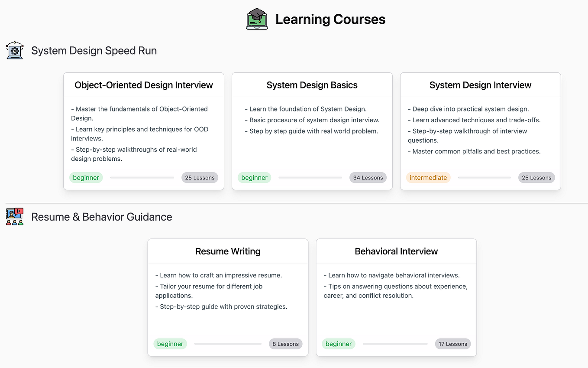Click the System Design Speed Run section icon
Screen dimensions: 588x368
(x=14, y=50)
